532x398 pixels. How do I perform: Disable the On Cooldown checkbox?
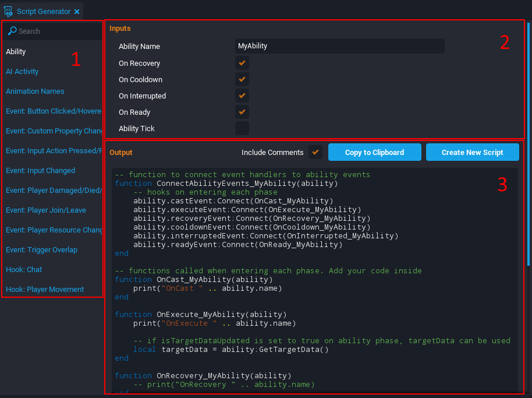(x=242, y=79)
